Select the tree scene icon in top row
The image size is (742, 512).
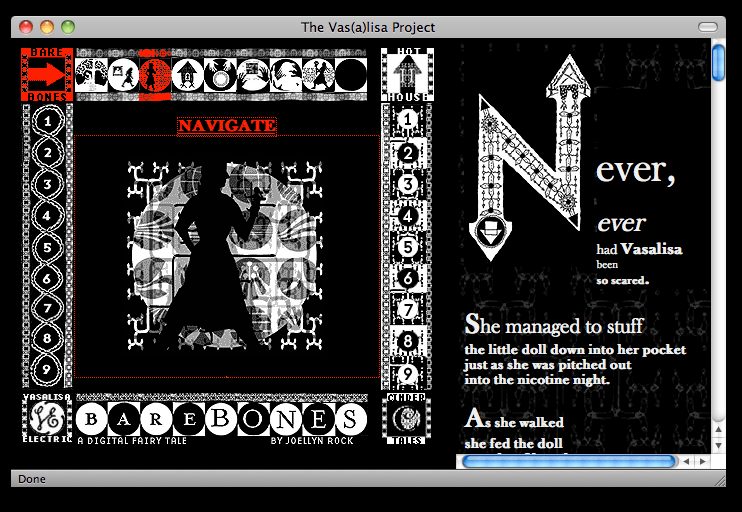pos(92,74)
